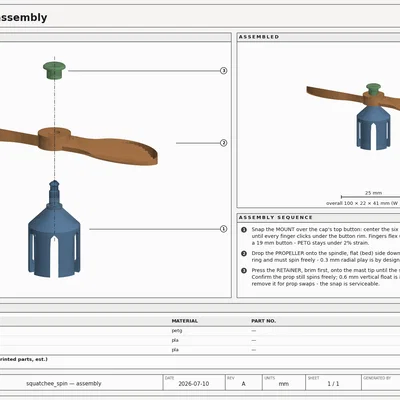
Task: Select the assembled model rendering
Action: click(354, 117)
